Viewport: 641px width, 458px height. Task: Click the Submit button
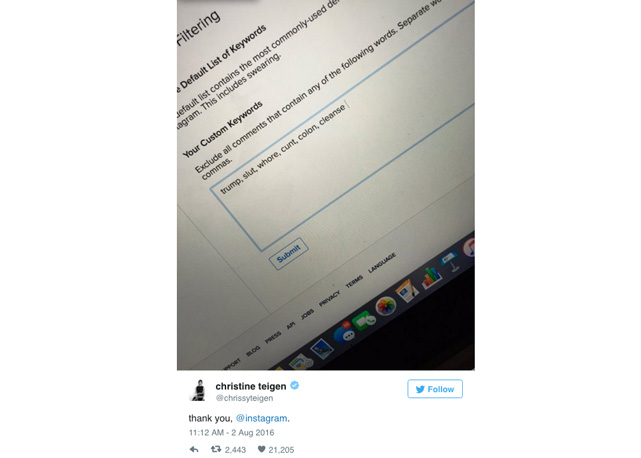click(x=288, y=254)
